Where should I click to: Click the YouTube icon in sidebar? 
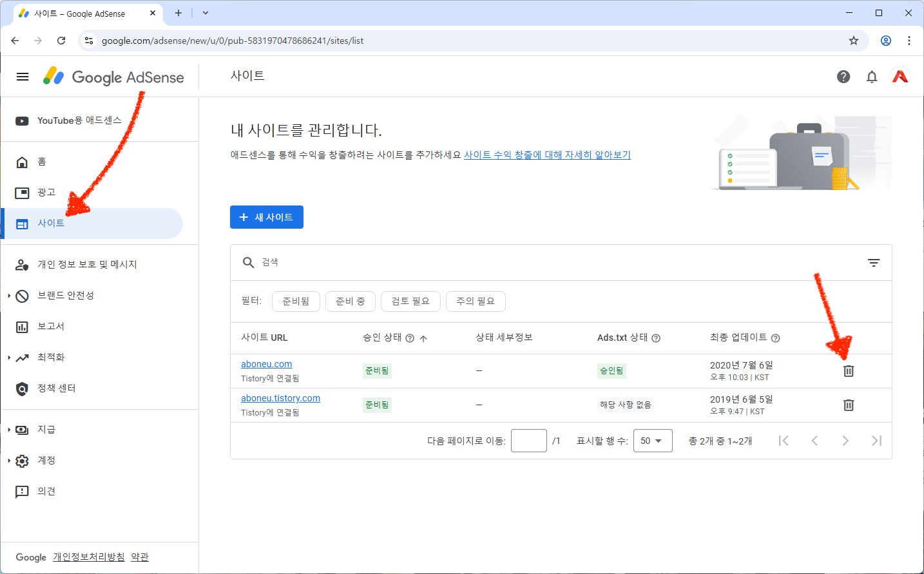[22, 120]
